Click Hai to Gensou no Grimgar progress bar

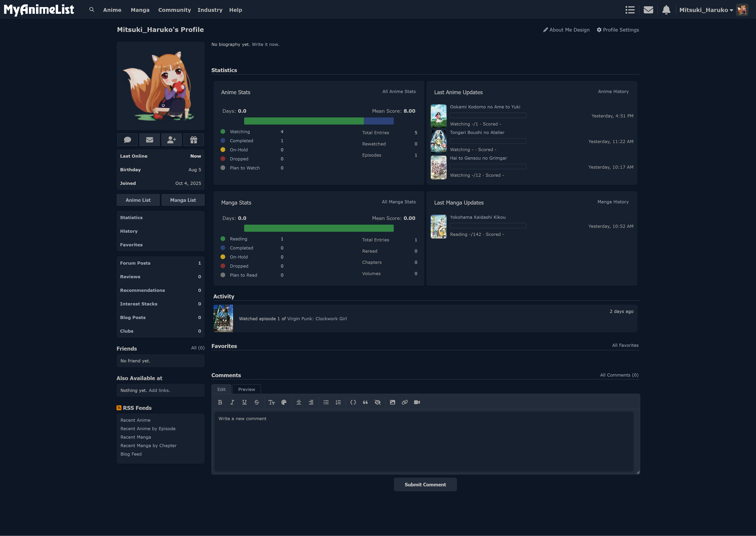(x=488, y=167)
